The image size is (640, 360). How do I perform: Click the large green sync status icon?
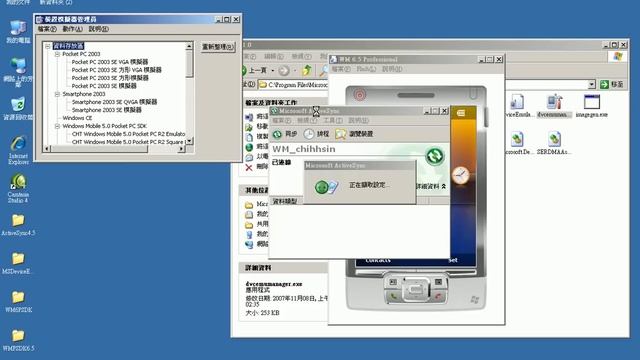[x=434, y=156]
